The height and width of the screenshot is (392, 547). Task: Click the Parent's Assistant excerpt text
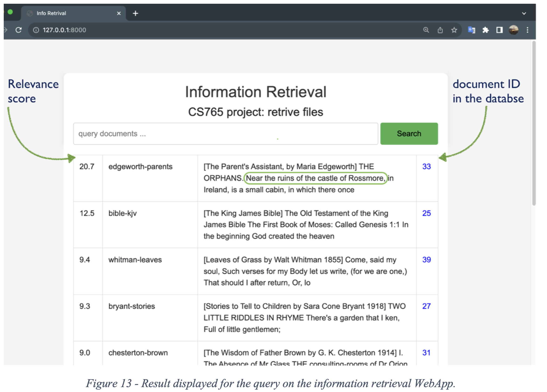tap(299, 178)
